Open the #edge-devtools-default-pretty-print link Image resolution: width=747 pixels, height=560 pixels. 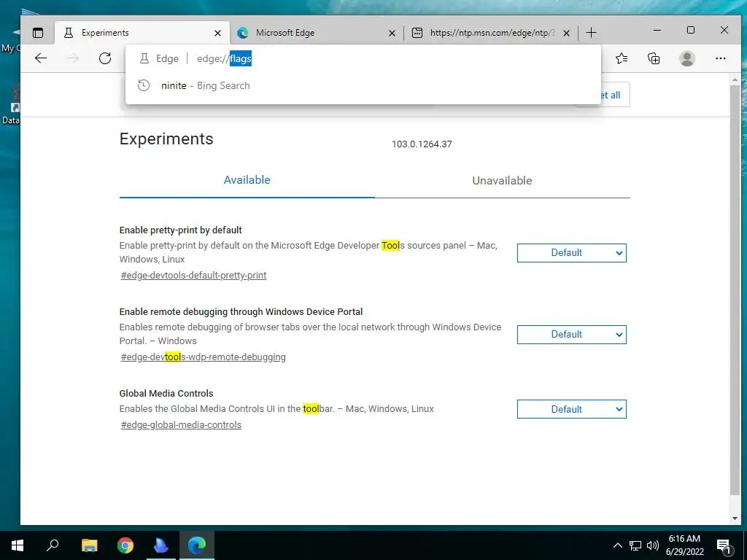click(x=193, y=275)
